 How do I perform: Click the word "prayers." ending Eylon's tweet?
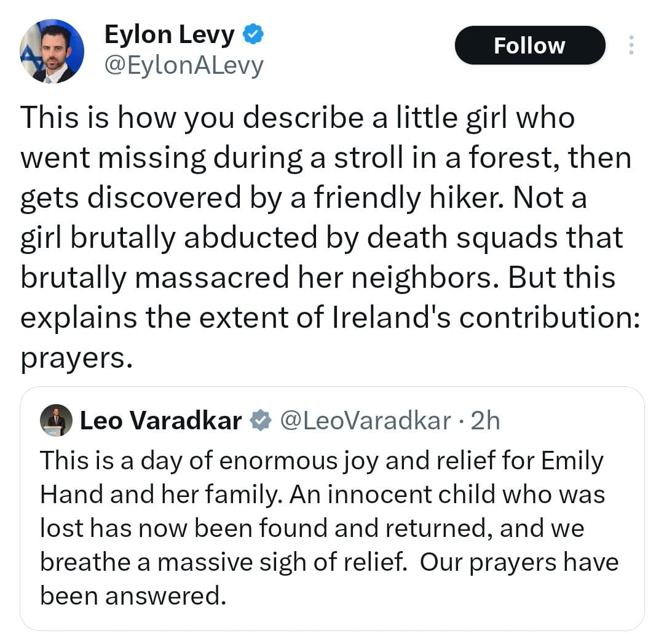pos(77,358)
